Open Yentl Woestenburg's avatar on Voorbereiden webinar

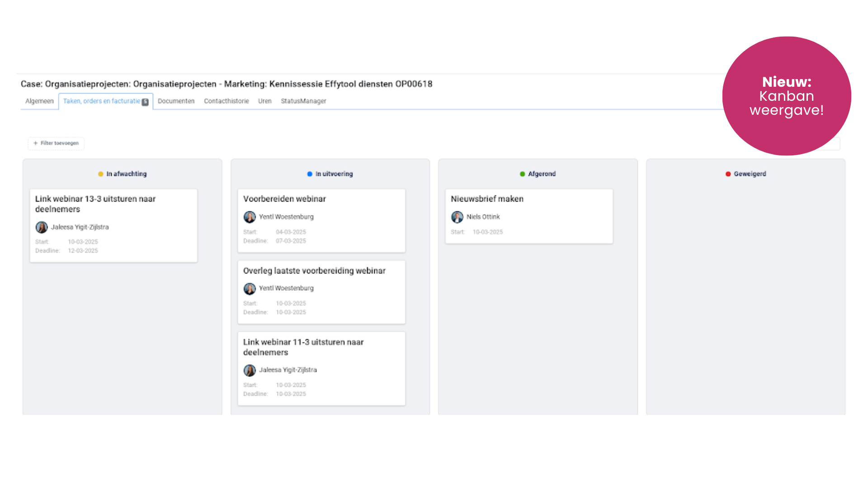pyautogui.click(x=249, y=216)
